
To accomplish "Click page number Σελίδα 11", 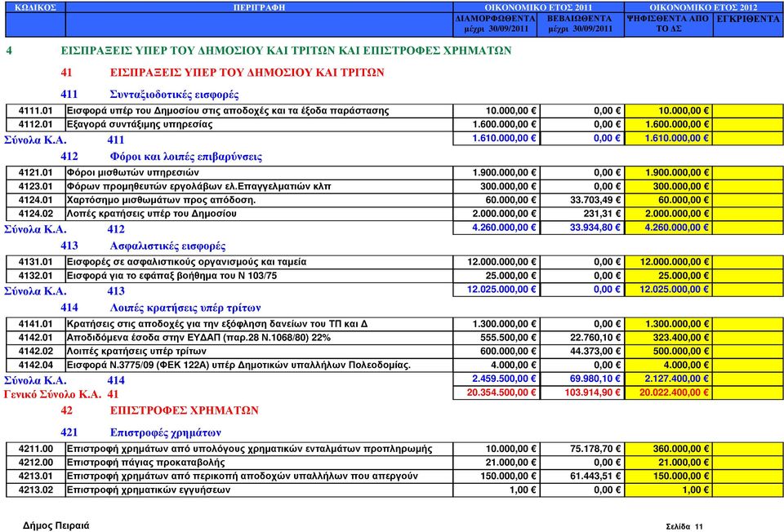I will (x=684, y=526).
